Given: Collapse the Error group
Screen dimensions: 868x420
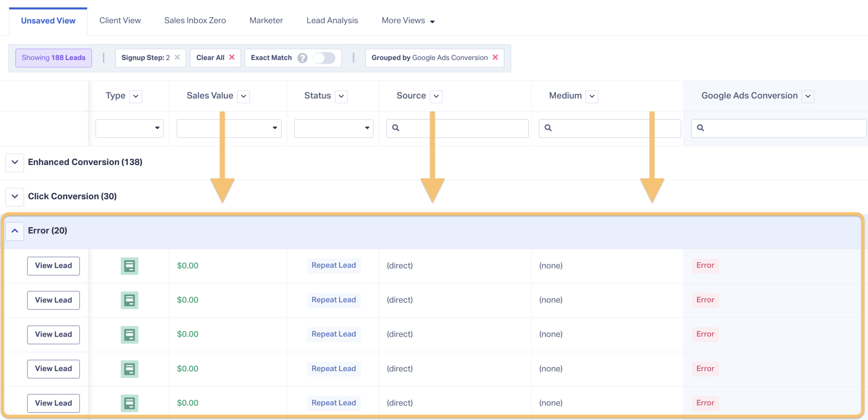Looking at the screenshot, I should pos(15,231).
